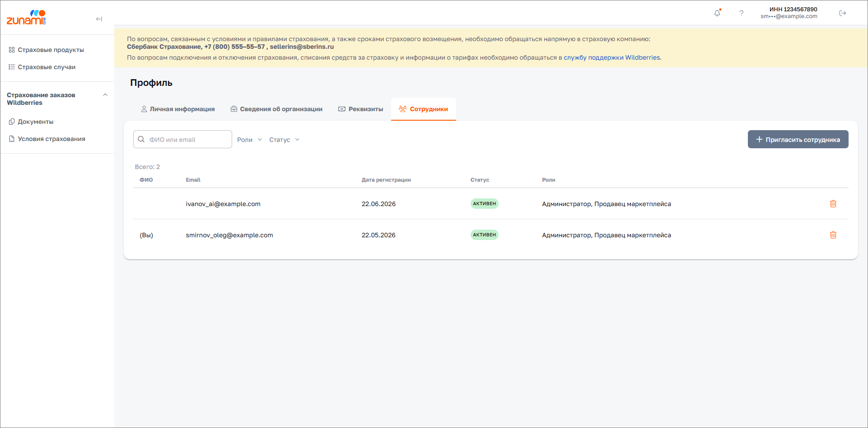Click email ivanov_ai@example.com

pos(223,204)
